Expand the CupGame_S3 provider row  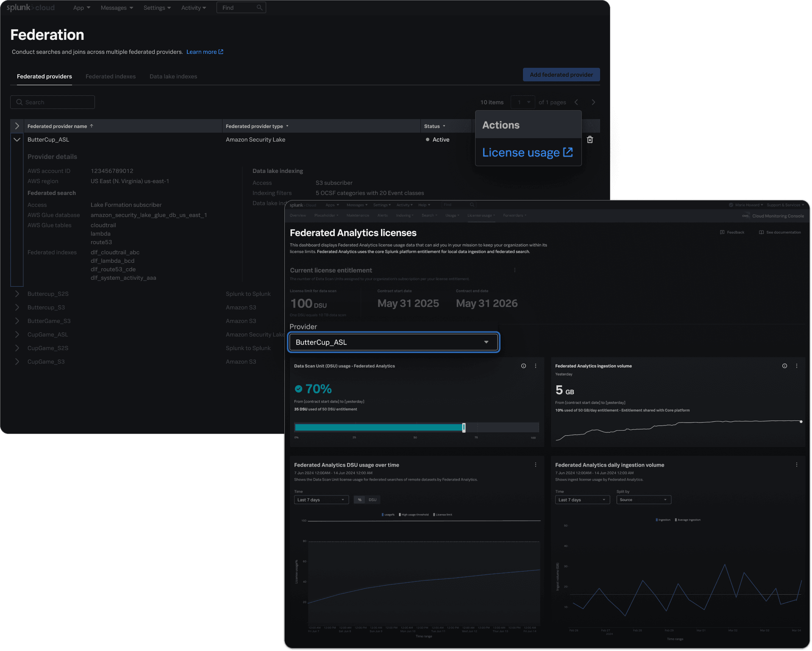pyautogui.click(x=17, y=362)
